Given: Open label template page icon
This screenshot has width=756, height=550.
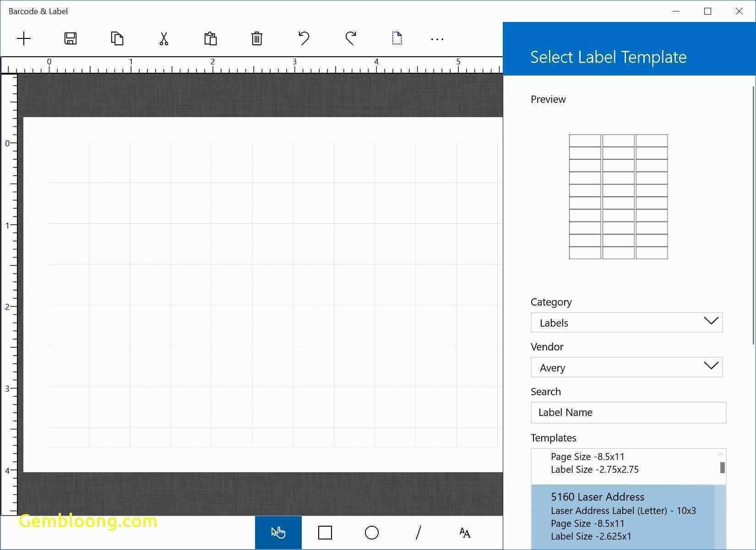Looking at the screenshot, I should pyautogui.click(x=397, y=38).
